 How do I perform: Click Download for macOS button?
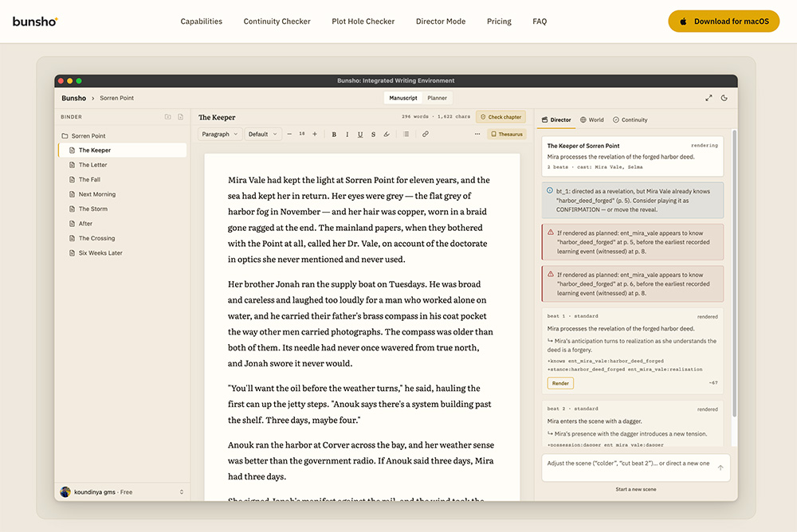pos(724,22)
